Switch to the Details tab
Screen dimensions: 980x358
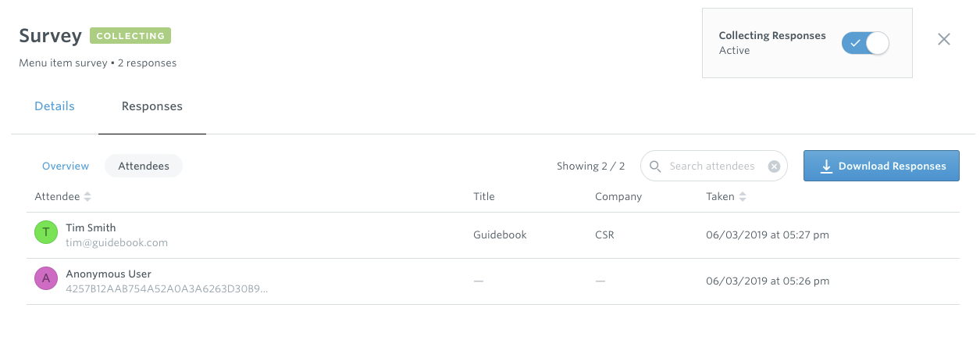[55, 106]
